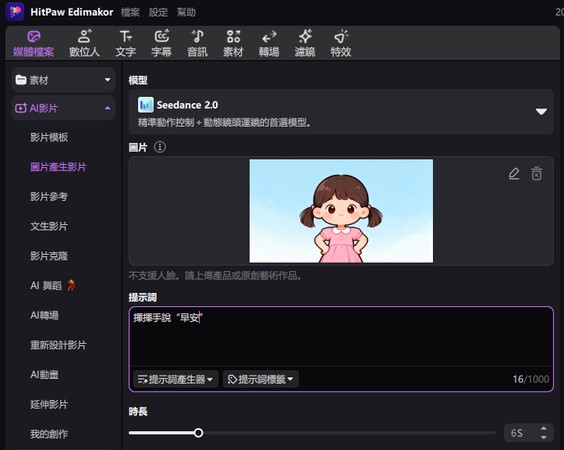Click the 16/1000 character counter

pyautogui.click(x=531, y=379)
